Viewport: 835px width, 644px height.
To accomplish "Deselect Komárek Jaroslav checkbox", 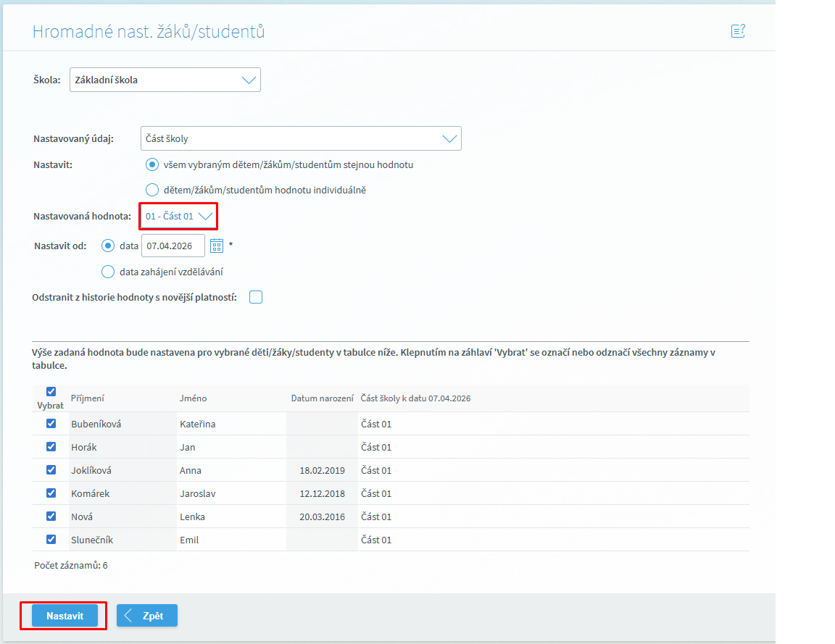I will 51,493.
